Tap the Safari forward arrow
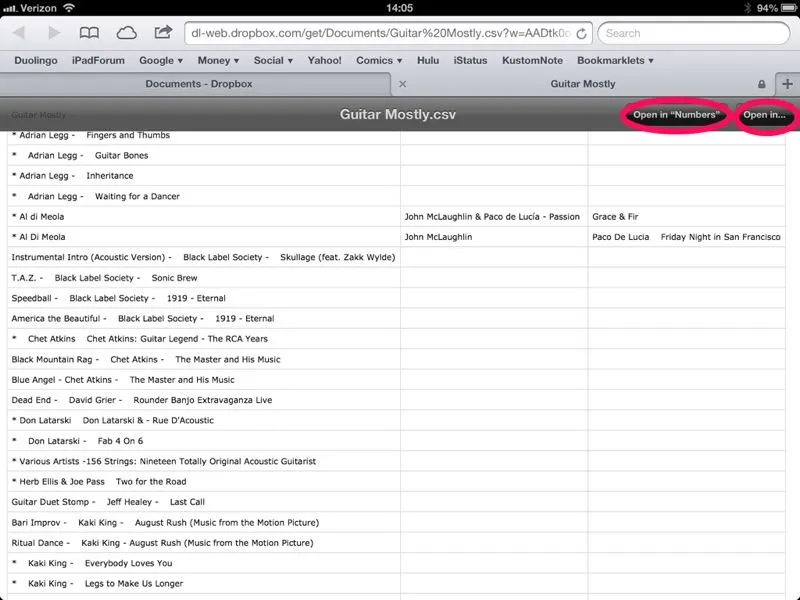The width and height of the screenshot is (800, 600). point(52,33)
